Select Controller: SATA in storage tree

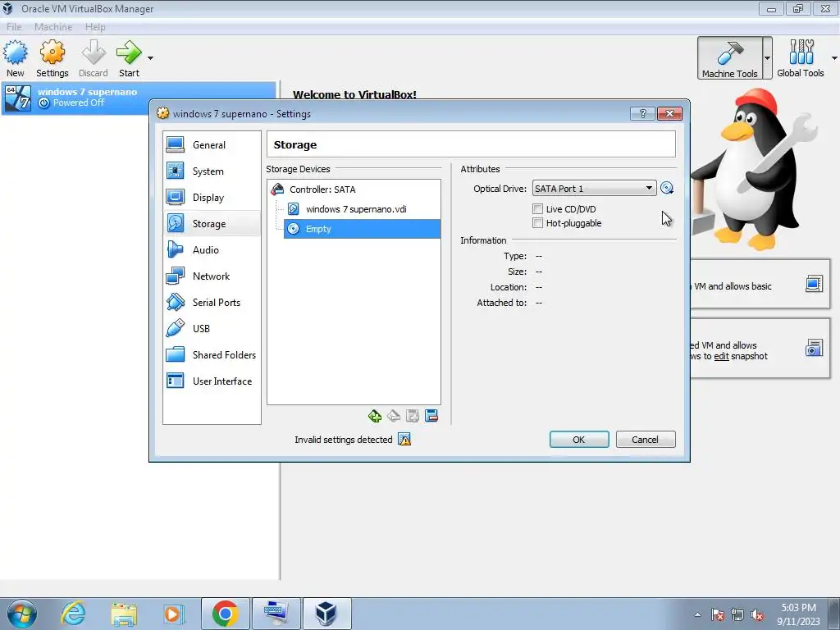coord(354,189)
